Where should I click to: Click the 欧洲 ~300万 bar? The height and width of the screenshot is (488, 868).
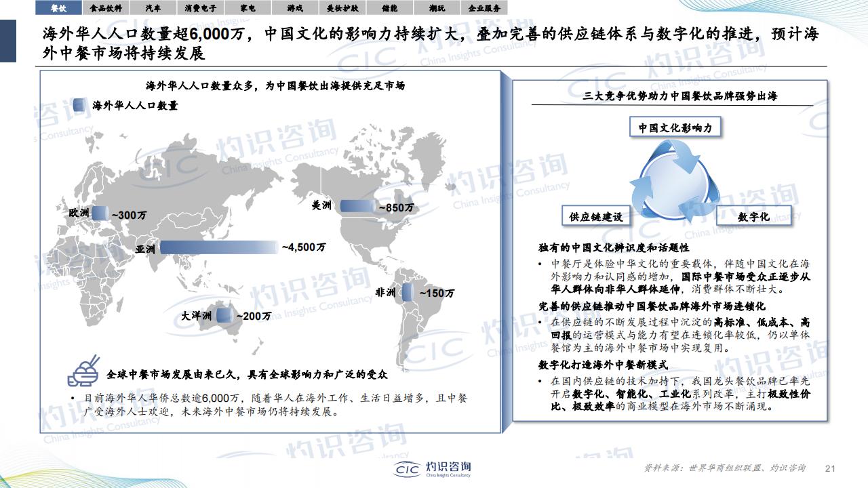point(100,213)
